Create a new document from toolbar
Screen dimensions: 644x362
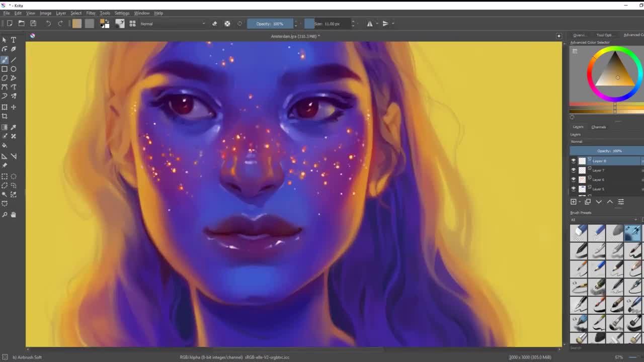10,24
